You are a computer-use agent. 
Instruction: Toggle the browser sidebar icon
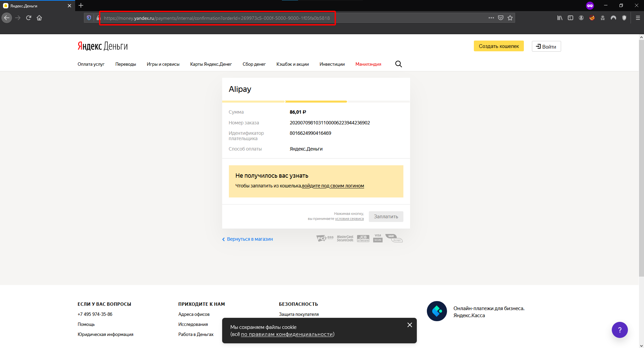tap(571, 18)
